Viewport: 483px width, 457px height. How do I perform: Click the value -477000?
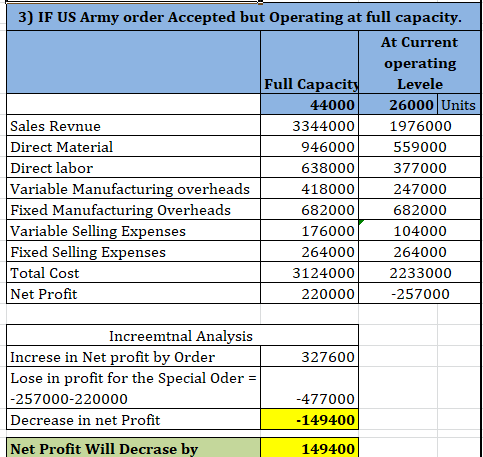point(310,388)
